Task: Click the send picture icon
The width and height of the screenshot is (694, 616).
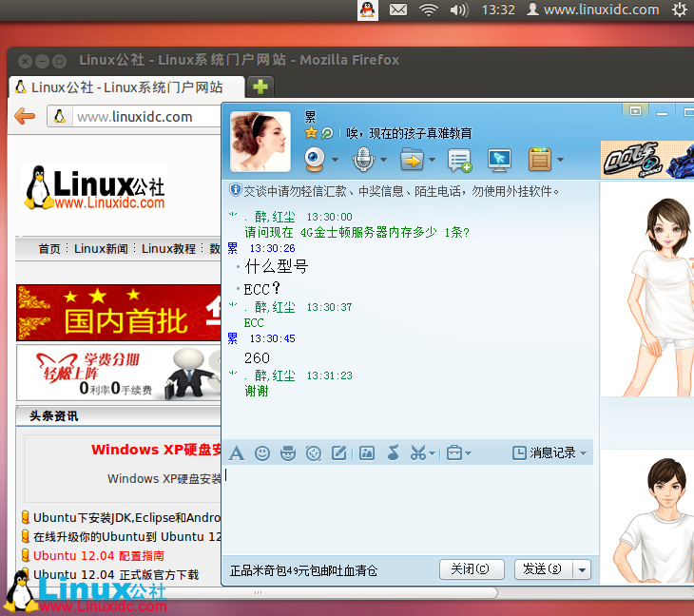Action: pyautogui.click(x=367, y=453)
